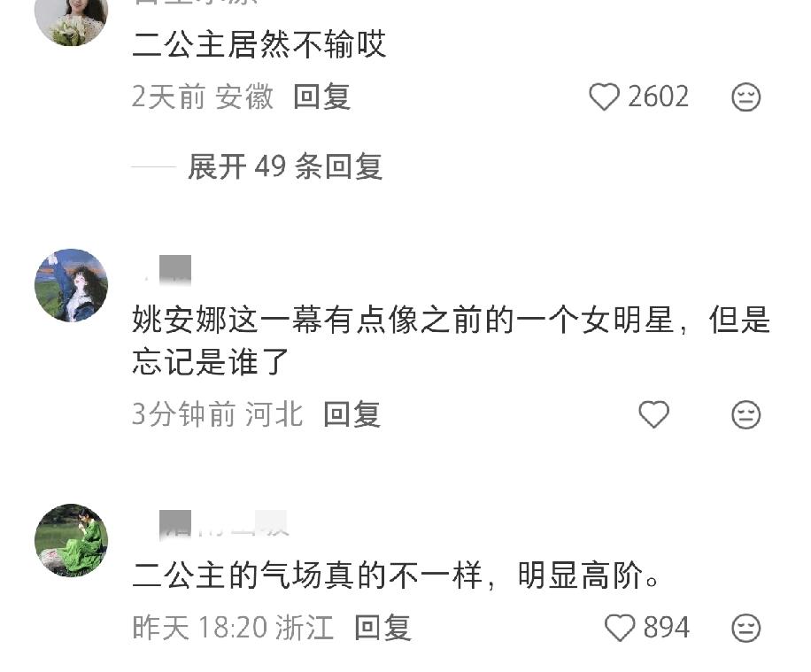Open avatar of woman in green dress

click(72, 540)
